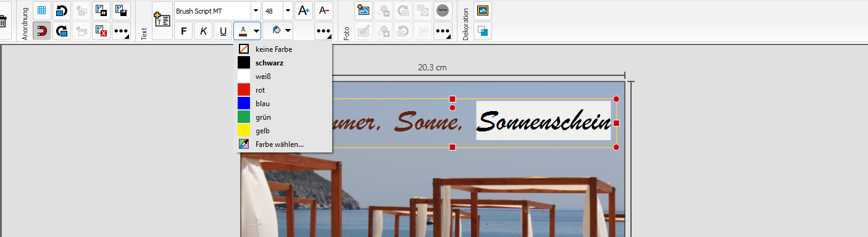Pick 'blau' text color entry

283,104
